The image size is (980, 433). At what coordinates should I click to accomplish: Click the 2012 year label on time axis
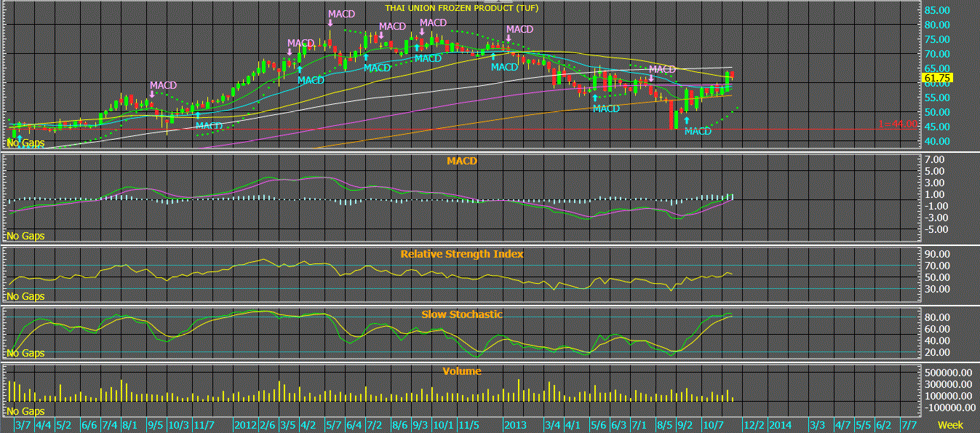pos(244,424)
